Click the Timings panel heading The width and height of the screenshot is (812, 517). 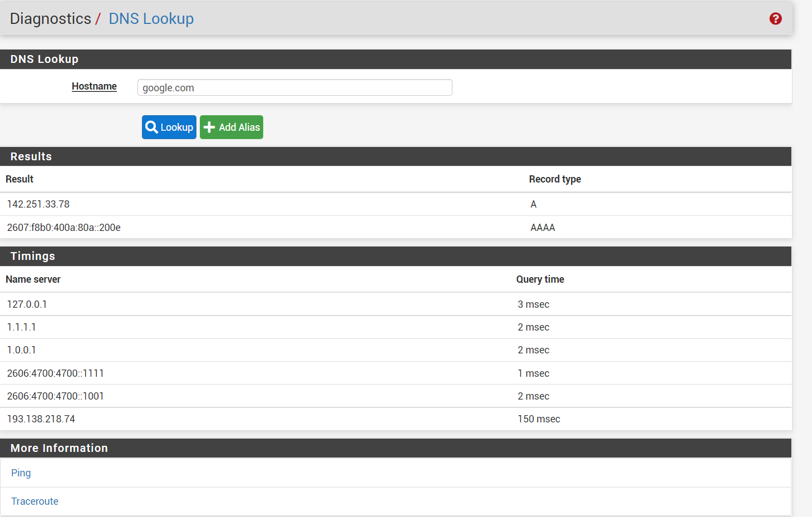click(33, 256)
